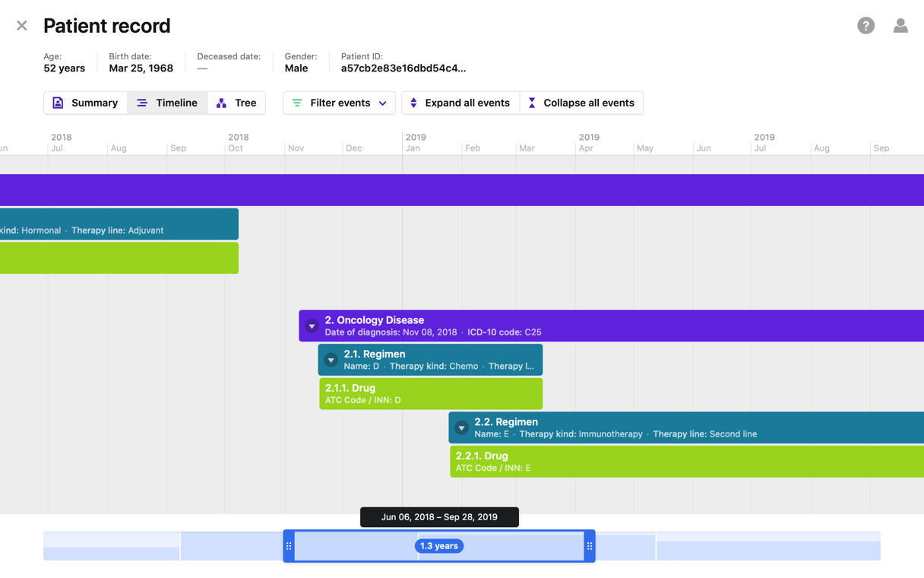Click the Summary document icon
Viewport: 924px width, 578px height.
coord(58,103)
